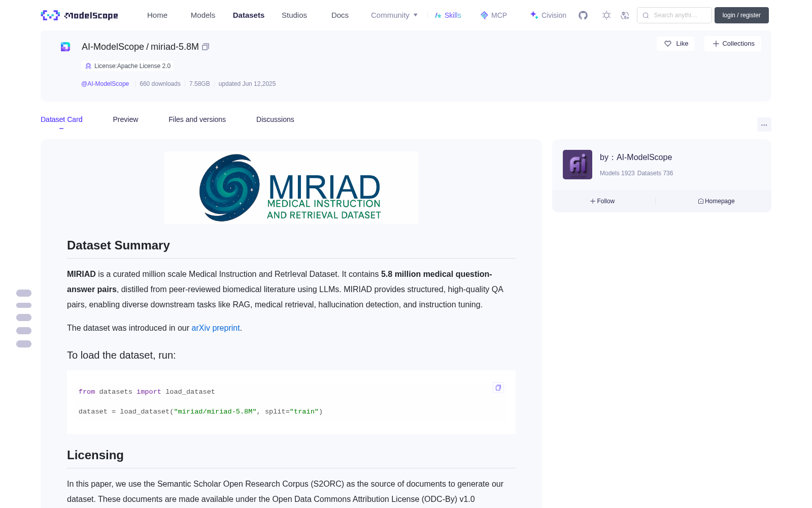Switch language with the translate icon

(625, 15)
